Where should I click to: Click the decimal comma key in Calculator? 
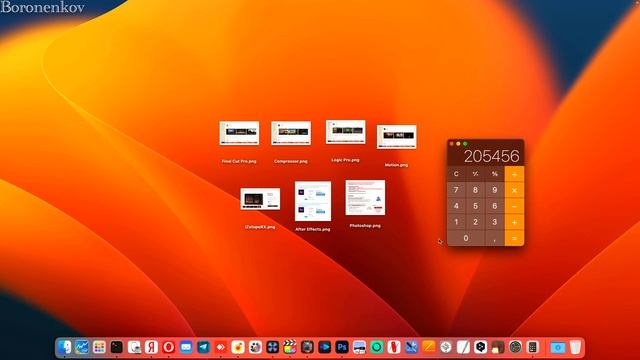[x=495, y=238]
